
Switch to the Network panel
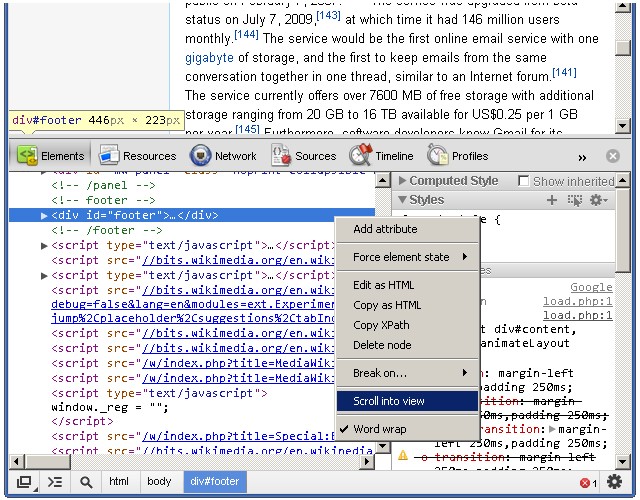(x=224, y=156)
